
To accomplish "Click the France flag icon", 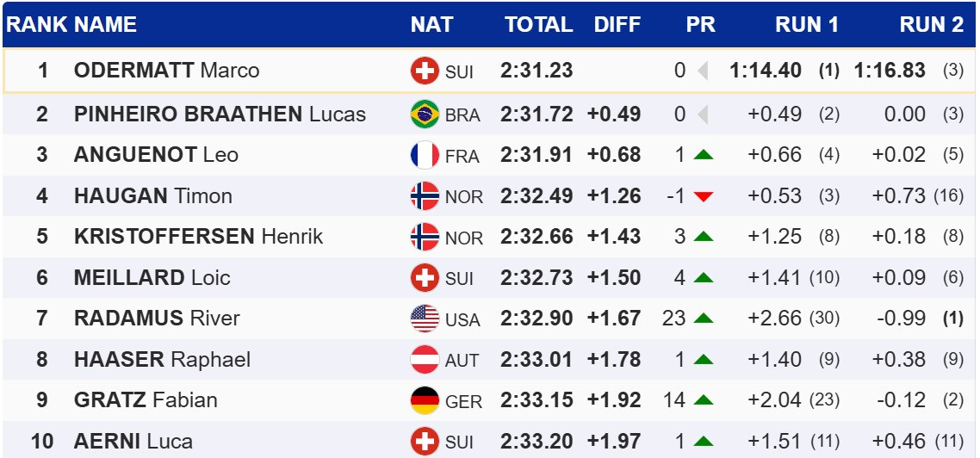I will coord(425,155).
